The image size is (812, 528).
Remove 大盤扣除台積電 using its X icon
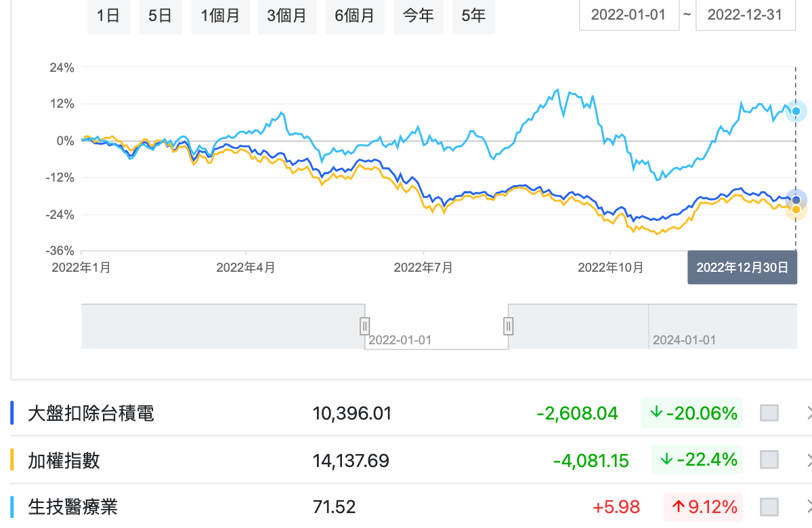[807, 413]
